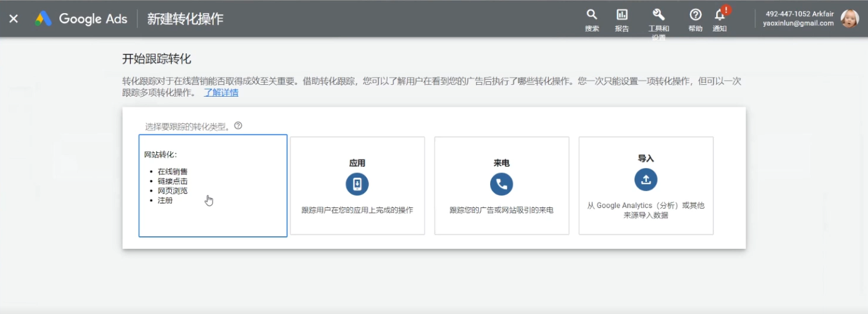Screen dimensions: 868x314
Task: Click the account avatar picture
Action: pos(849,19)
